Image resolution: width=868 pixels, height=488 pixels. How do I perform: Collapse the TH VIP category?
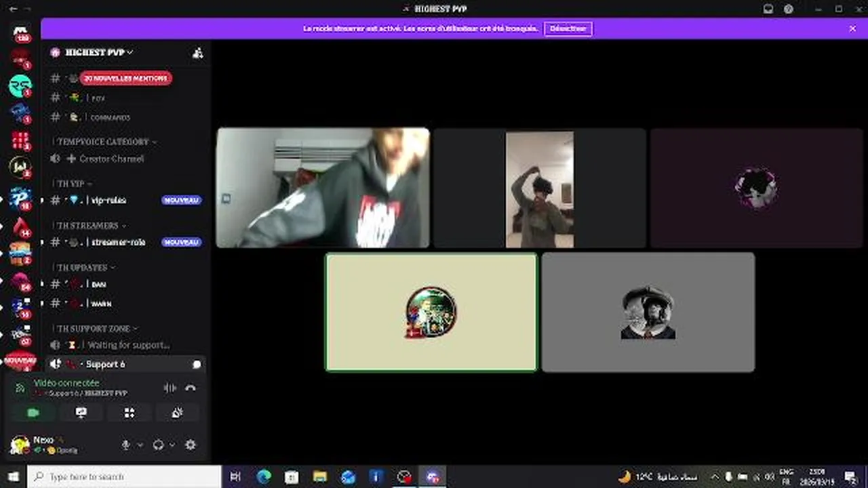[75, 184]
